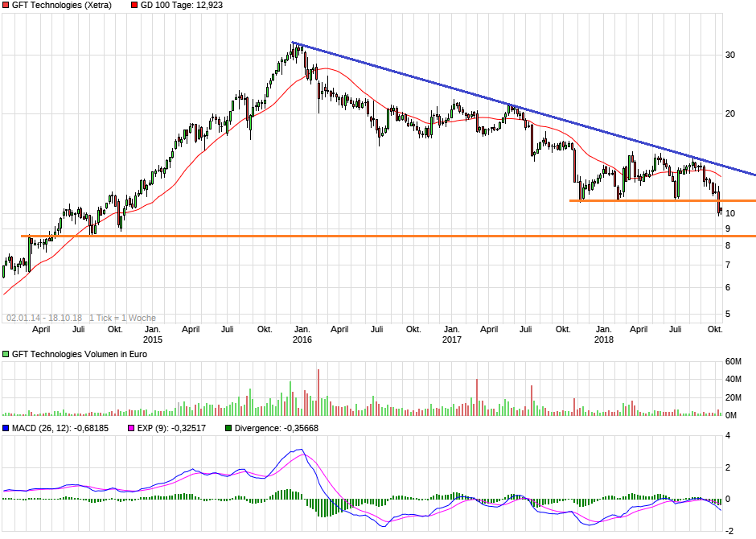This screenshot has height=539, width=756.
Task: Click the 40M volume axis label
Action: (733, 380)
